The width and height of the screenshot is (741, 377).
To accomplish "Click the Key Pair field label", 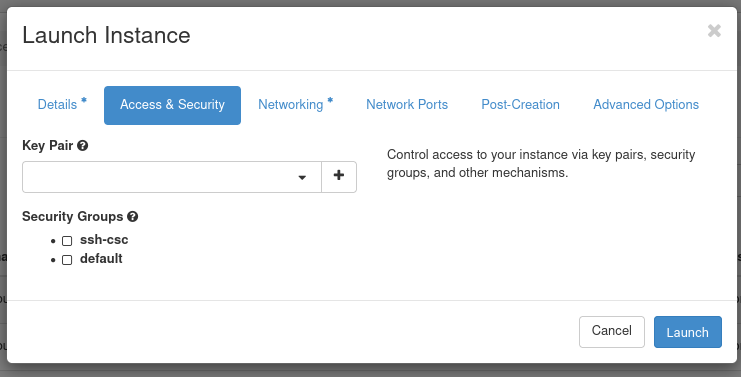I will 48,146.
